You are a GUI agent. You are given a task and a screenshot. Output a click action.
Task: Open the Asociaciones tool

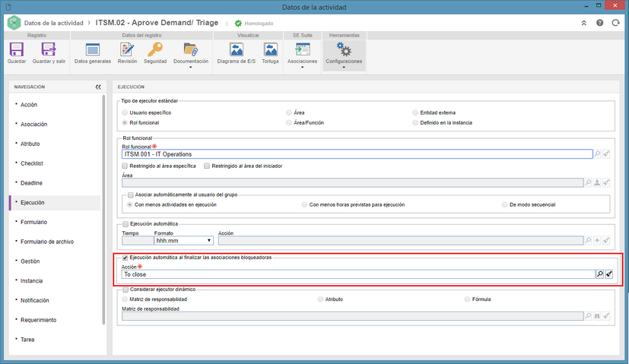click(303, 49)
